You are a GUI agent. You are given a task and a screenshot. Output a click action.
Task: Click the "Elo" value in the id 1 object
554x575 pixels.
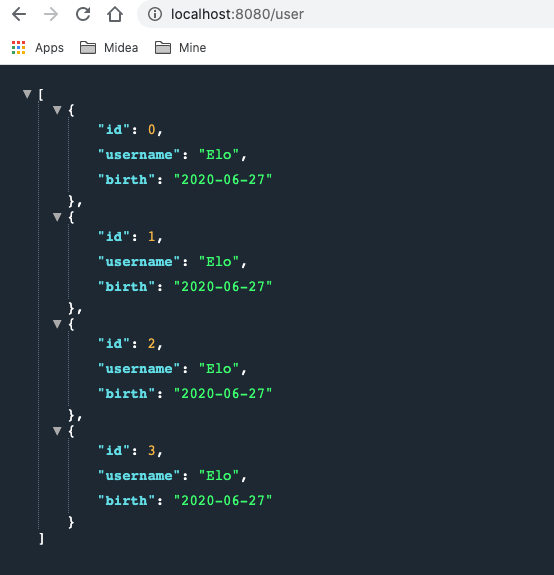(219, 261)
